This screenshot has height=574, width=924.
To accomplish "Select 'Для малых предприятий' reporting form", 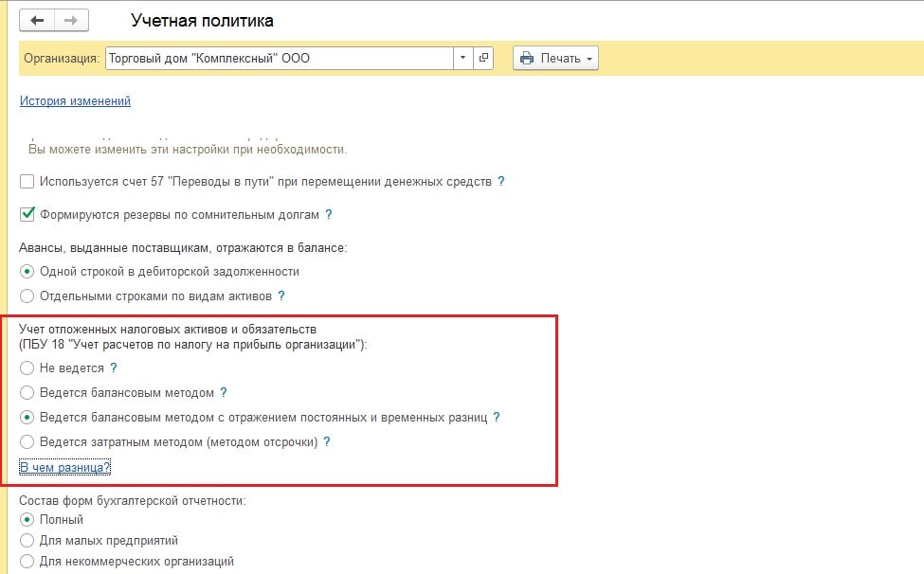I will click(x=27, y=540).
